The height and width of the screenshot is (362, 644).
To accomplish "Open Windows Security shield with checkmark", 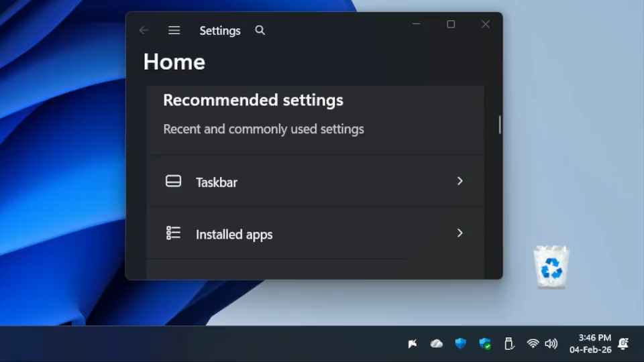I will pyautogui.click(x=485, y=343).
